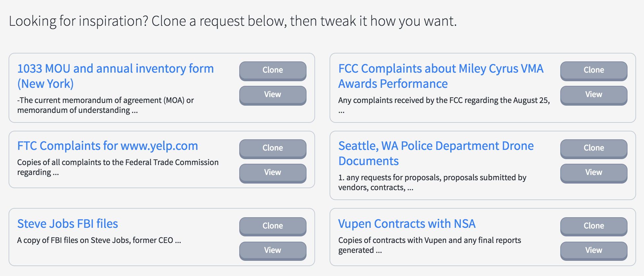
Task: View the Steve Jobs FBI files request
Action: (273, 251)
